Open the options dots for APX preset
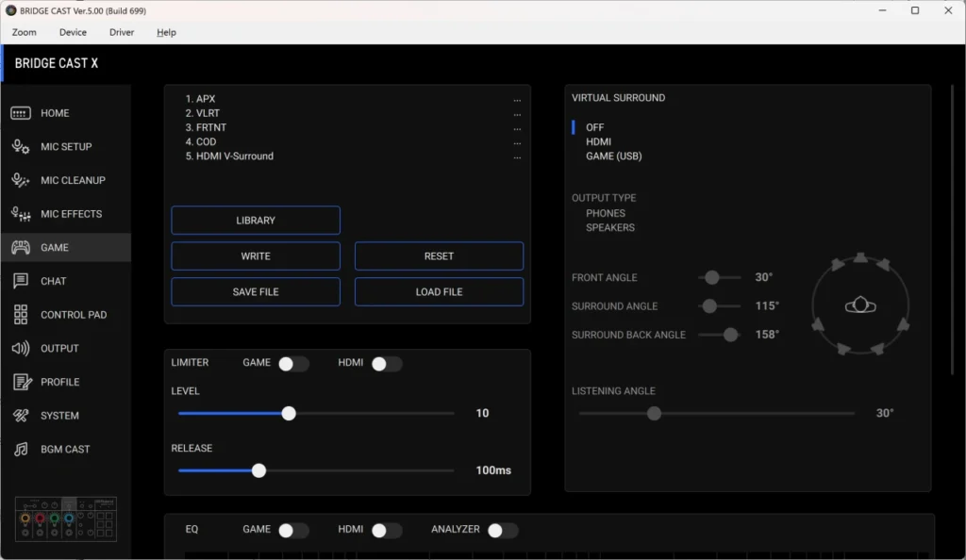966x560 pixels. tap(517, 99)
